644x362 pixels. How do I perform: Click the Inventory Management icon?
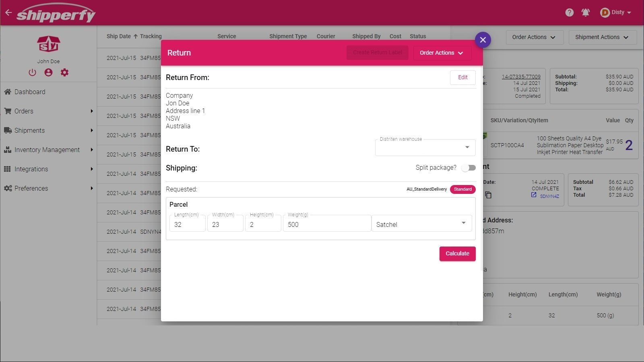(x=8, y=150)
